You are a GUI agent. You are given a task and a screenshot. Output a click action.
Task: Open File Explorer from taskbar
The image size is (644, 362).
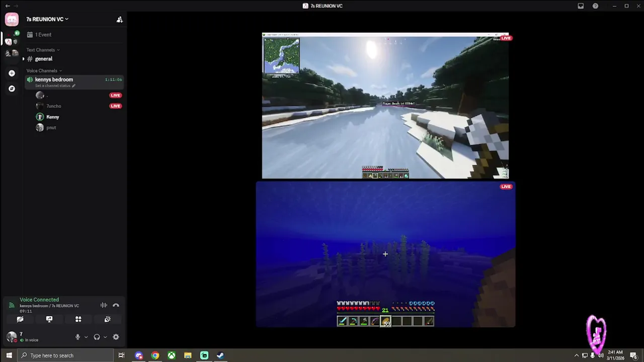188,355
